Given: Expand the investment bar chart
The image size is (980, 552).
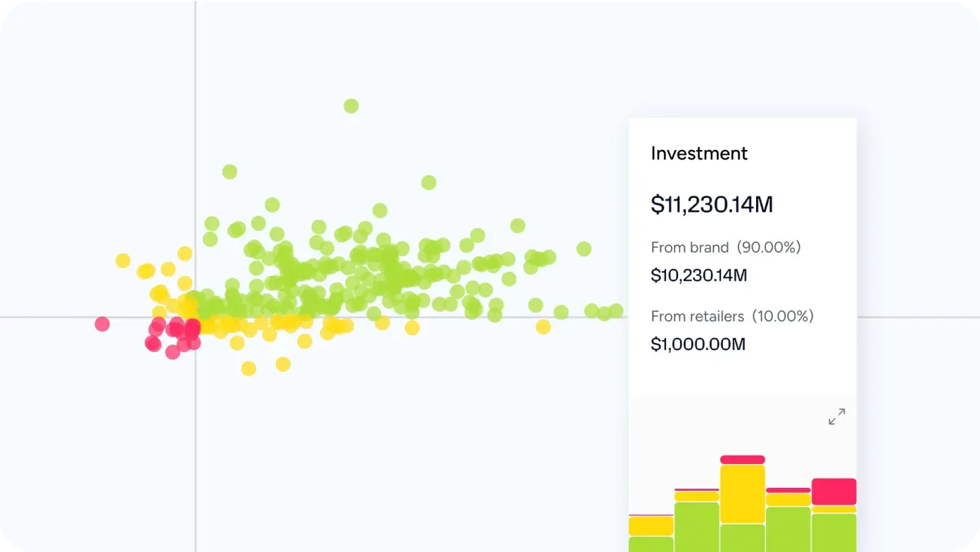Looking at the screenshot, I should [836, 417].
